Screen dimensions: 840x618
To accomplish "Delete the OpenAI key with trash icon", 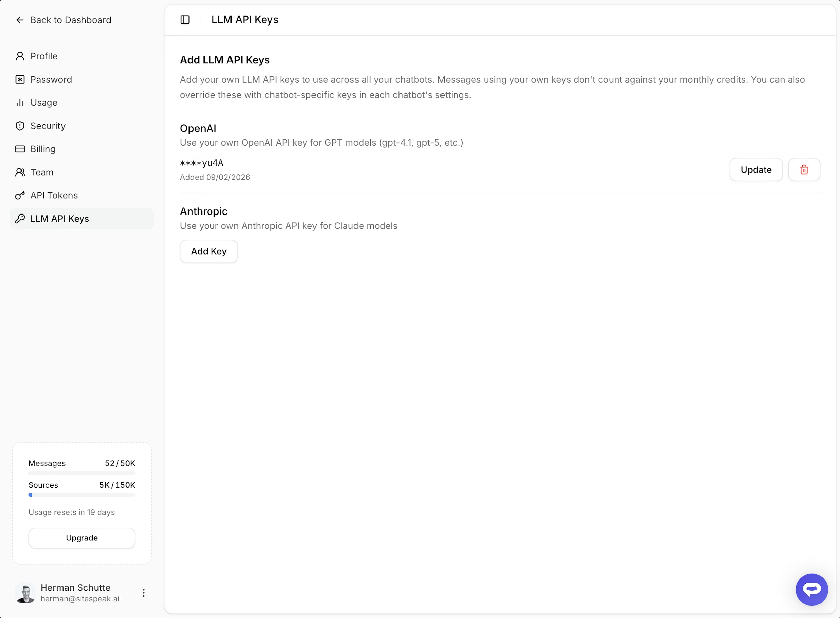I will (x=804, y=170).
